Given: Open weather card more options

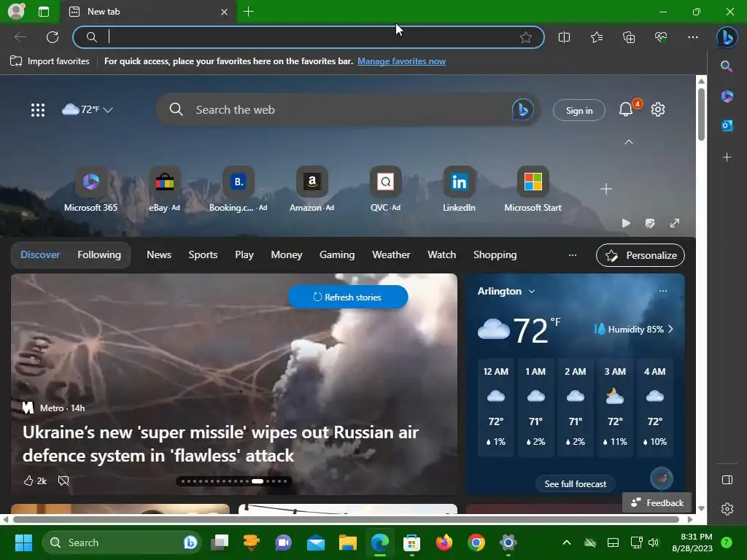Looking at the screenshot, I should pyautogui.click(x=662, y=291).
